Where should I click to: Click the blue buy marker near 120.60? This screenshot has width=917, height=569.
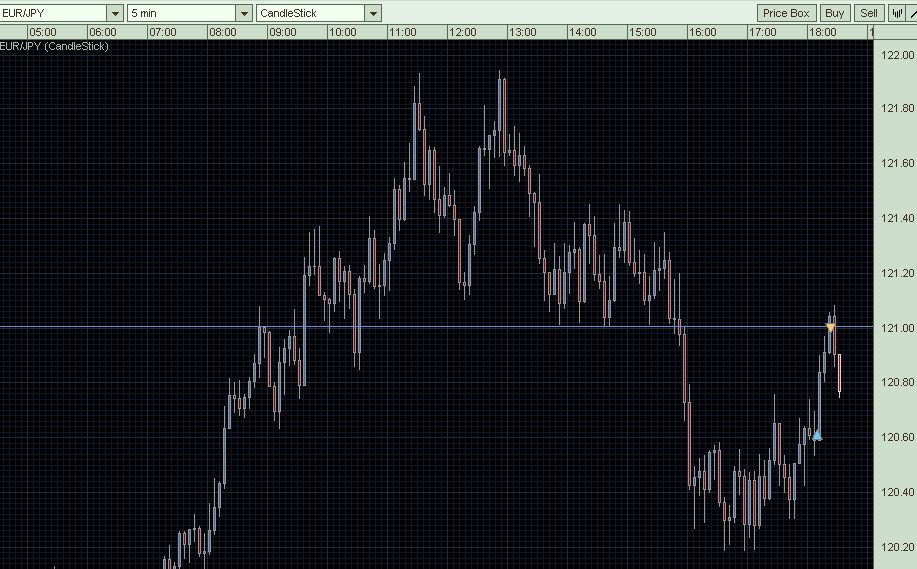point(817,436)
